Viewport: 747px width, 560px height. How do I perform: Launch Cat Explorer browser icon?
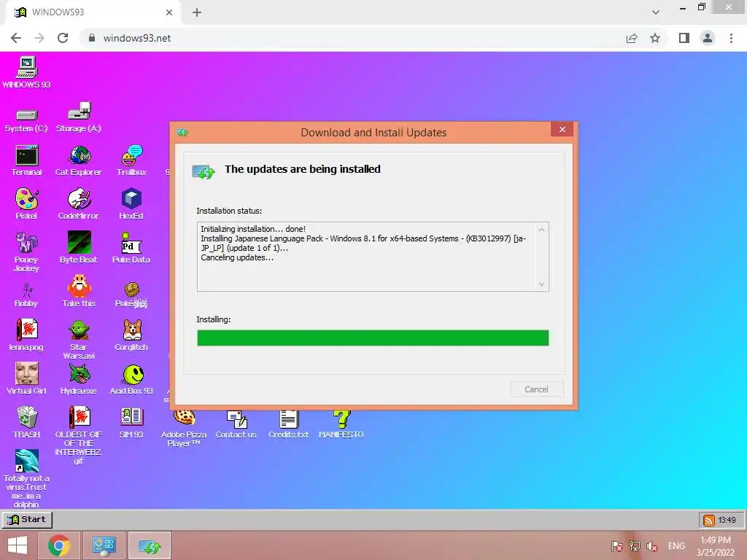coord(79,161)
